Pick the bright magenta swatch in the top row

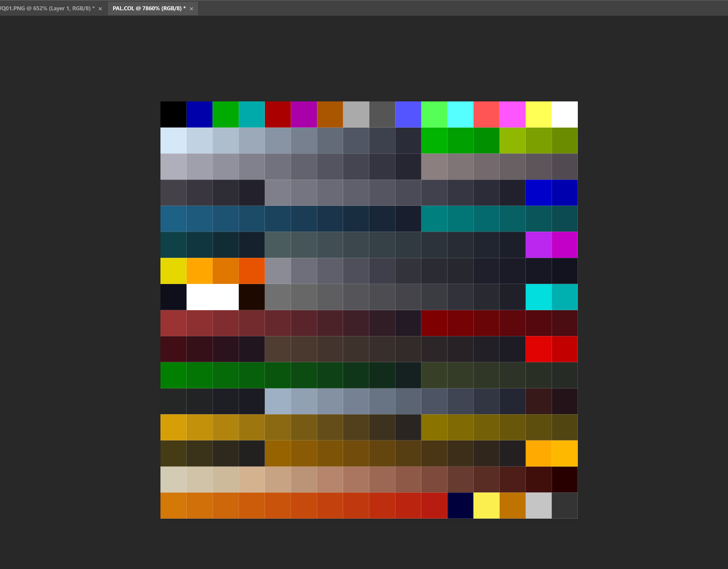point(512,114)
